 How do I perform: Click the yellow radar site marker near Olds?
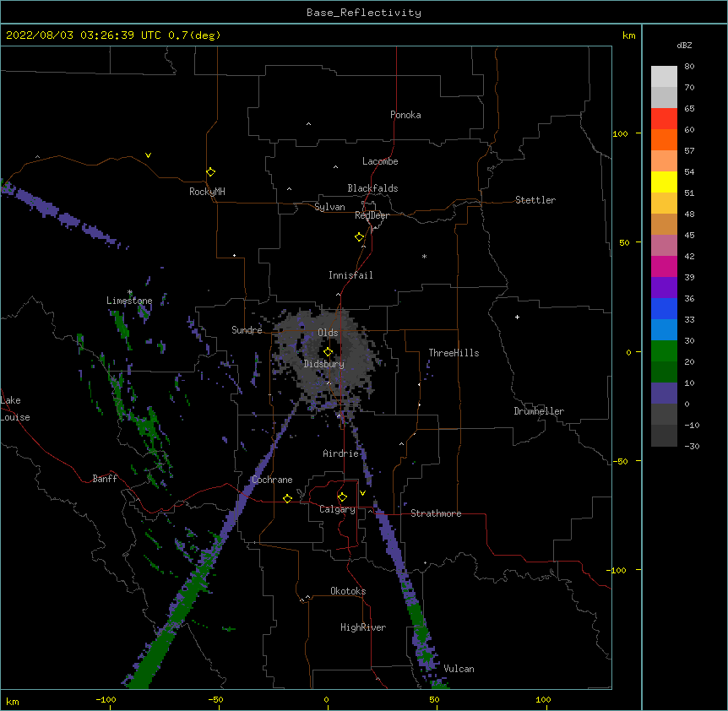(x=328, y=351)
